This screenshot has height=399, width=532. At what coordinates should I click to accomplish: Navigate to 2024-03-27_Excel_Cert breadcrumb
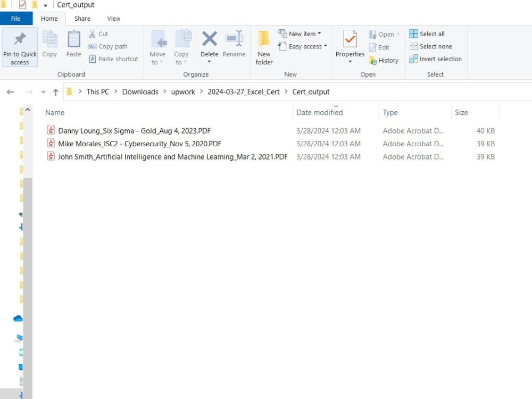(243, 92)
